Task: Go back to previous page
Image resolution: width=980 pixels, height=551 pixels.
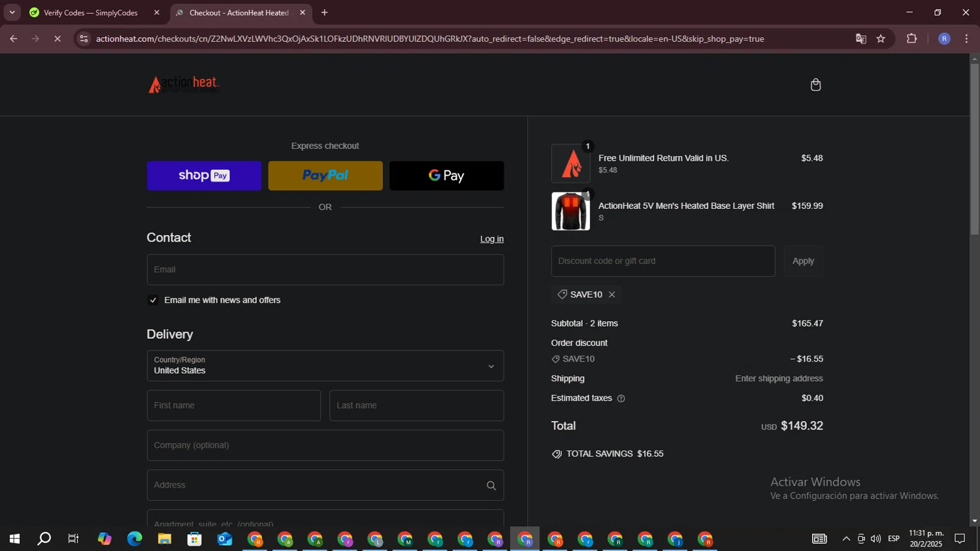Action: (13, 39)
